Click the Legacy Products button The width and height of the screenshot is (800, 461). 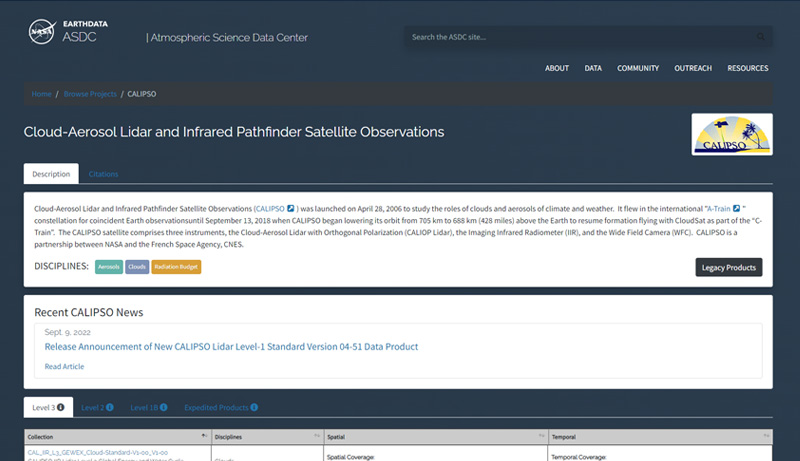[x=729, y=267]
